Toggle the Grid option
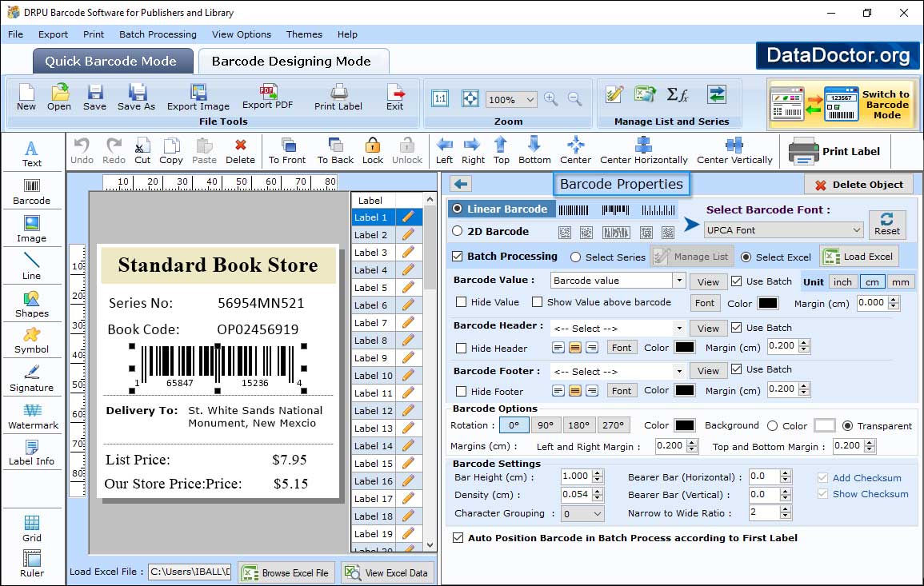Screen dimensions: 924x586 coord(32,528)
